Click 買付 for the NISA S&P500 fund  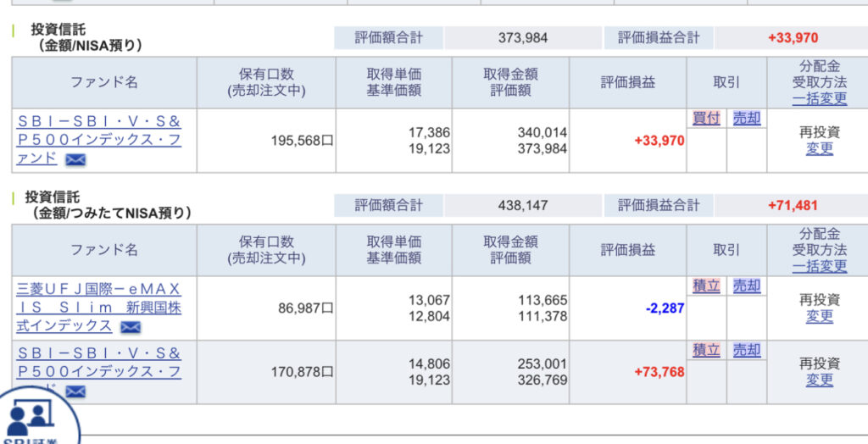706,119
